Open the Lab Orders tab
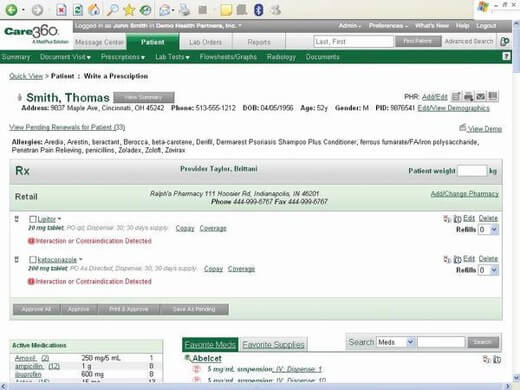The image size is (520, 390). pos(206,42)
